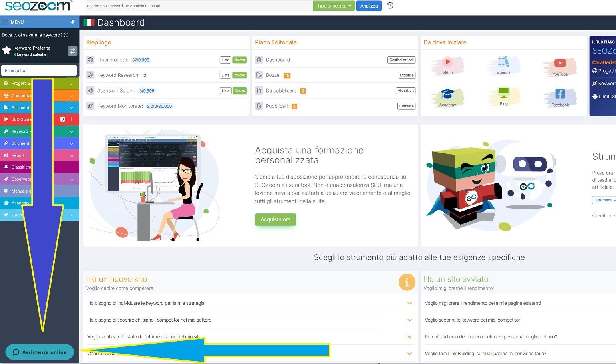Open the Assistenza online chat button

click(x=40, y=352)
